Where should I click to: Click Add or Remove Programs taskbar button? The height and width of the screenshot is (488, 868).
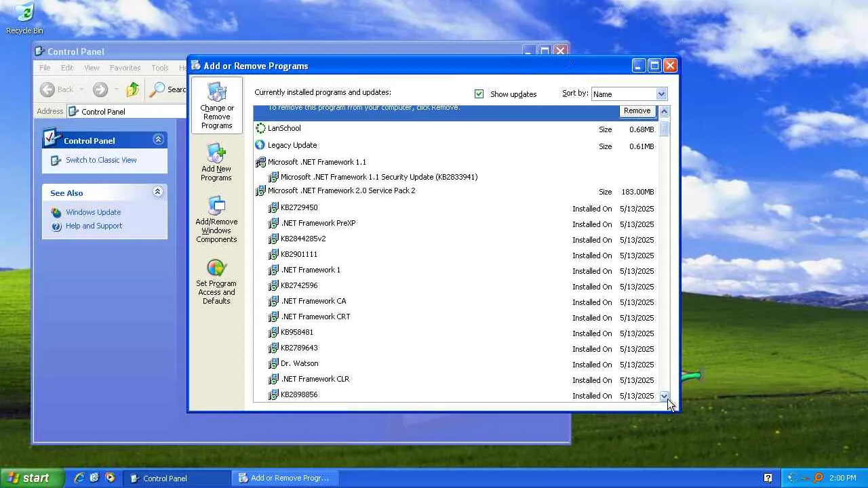285,478
